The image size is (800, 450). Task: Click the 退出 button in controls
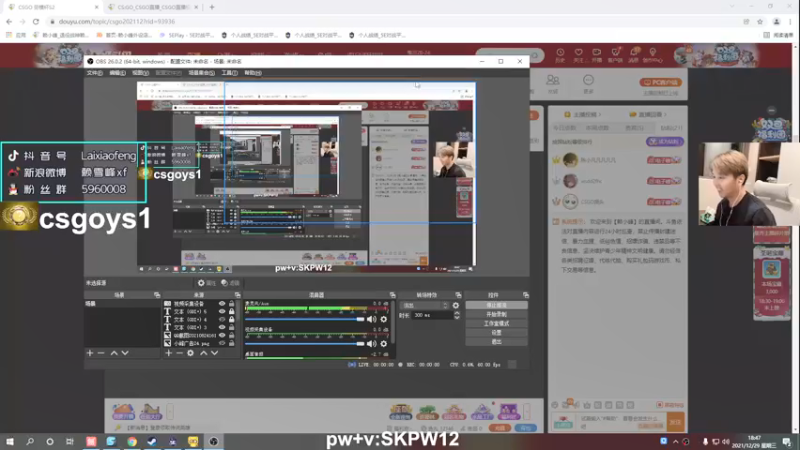[x=496, y=342]
